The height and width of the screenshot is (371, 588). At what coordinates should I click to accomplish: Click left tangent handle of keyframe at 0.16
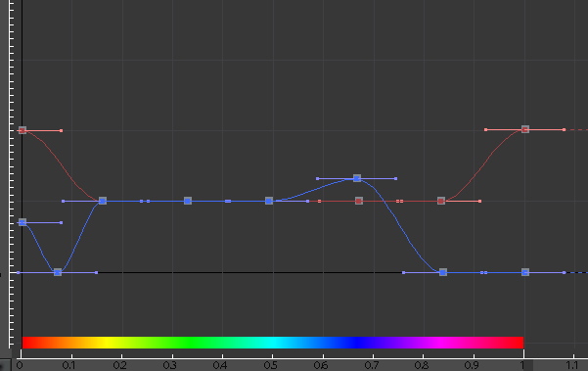point(63,202)
